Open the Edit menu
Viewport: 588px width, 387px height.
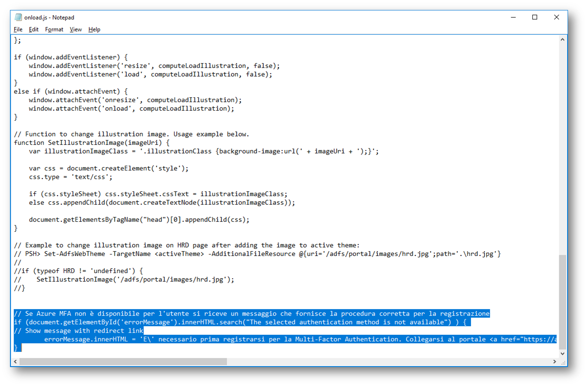coord(34,29)
